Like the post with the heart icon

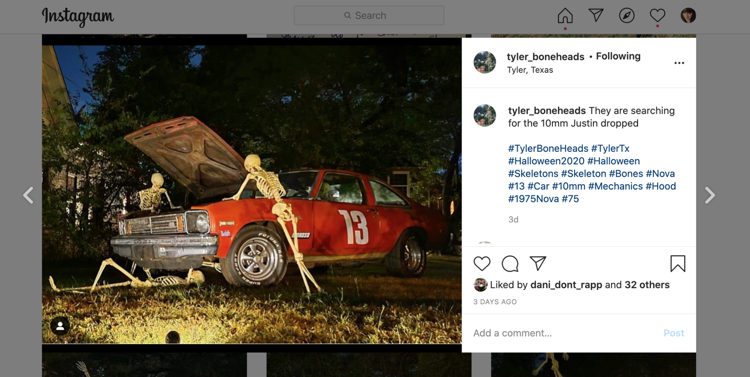482,264
